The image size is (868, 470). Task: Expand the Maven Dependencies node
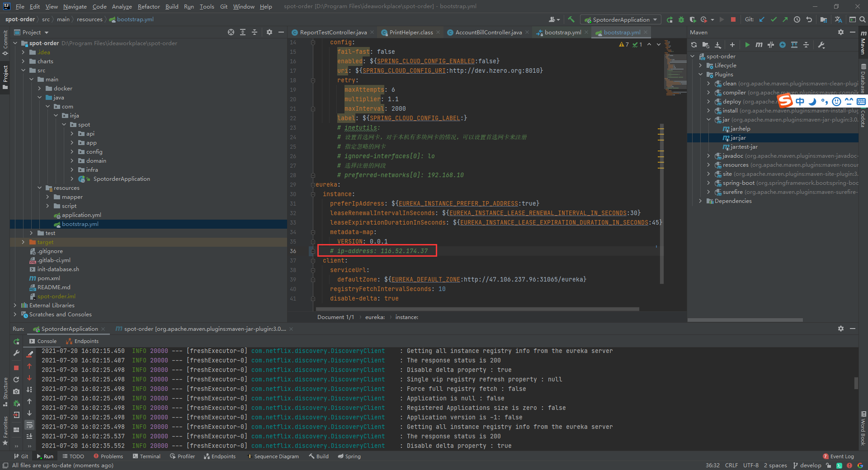(x=700, y=201)
